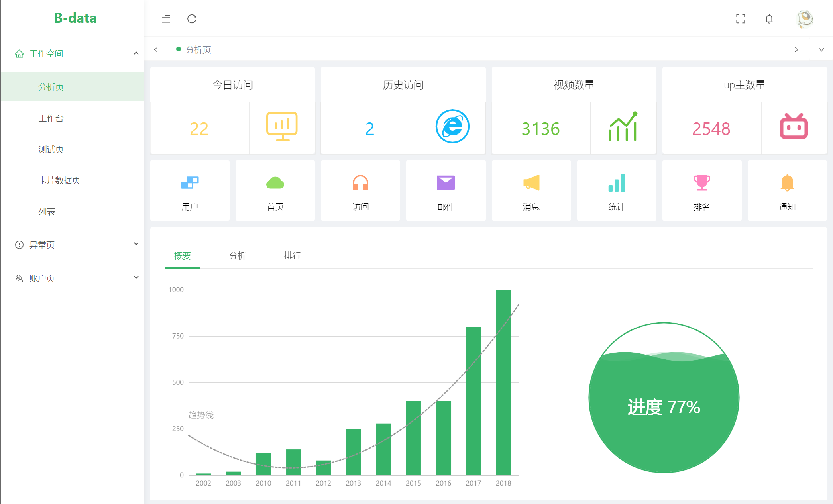Open the 用户 shortcut icon

(190, 183)
